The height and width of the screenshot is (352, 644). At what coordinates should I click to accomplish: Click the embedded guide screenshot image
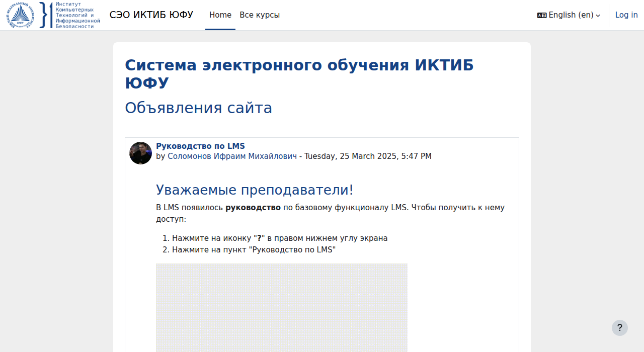(x=282, y=308)
